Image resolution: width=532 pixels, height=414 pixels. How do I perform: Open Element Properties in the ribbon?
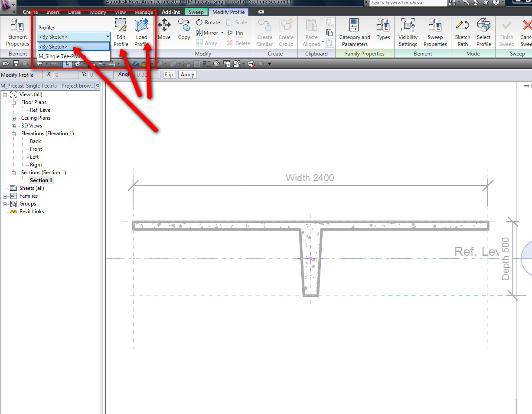coord(17,32)
